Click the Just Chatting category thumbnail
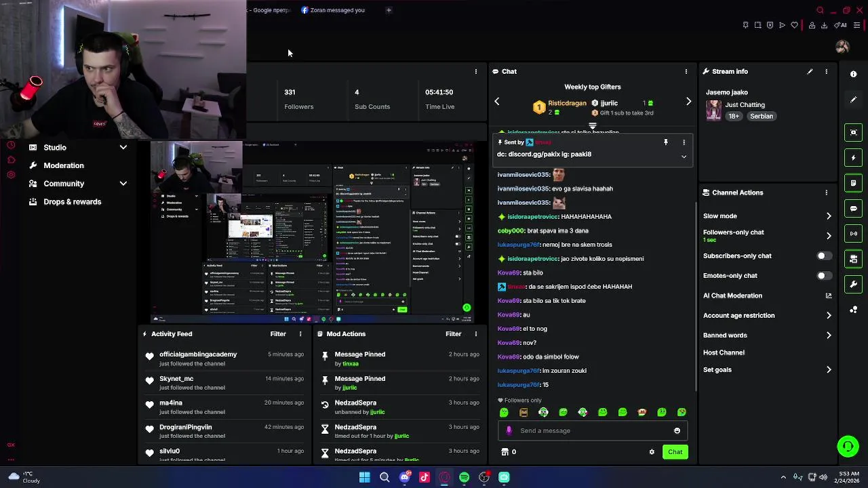 click(713, 110)
